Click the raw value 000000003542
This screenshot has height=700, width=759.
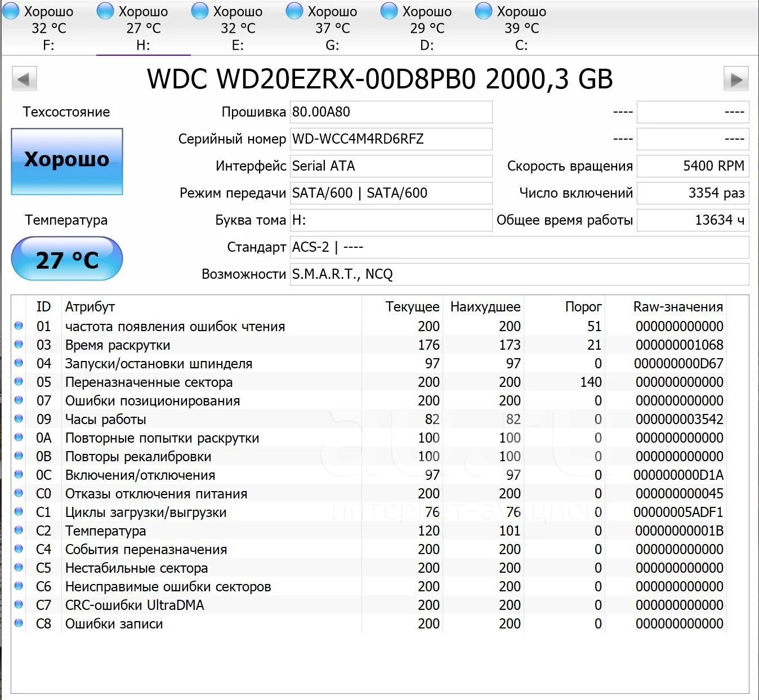pyautogui.click(x=680, y=420)
